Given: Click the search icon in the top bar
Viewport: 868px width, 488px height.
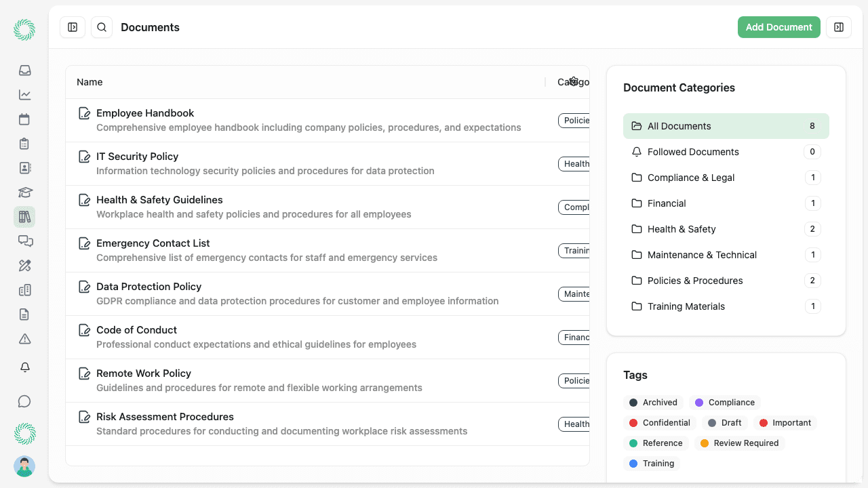Looking at the screenshot, I should pyautogui.click(x=101, y=27).
